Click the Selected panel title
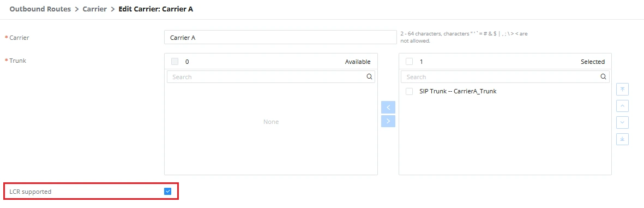The width and height of the screenshot is (644, 208). click(x=593, y=62)
